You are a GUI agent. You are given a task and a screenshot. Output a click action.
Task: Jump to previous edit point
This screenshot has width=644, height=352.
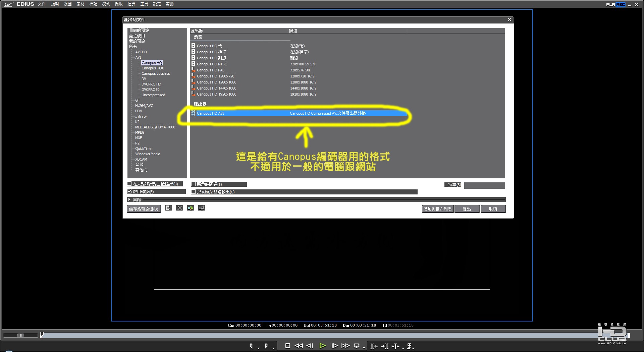pyautogui.click(x=374, y=346)
